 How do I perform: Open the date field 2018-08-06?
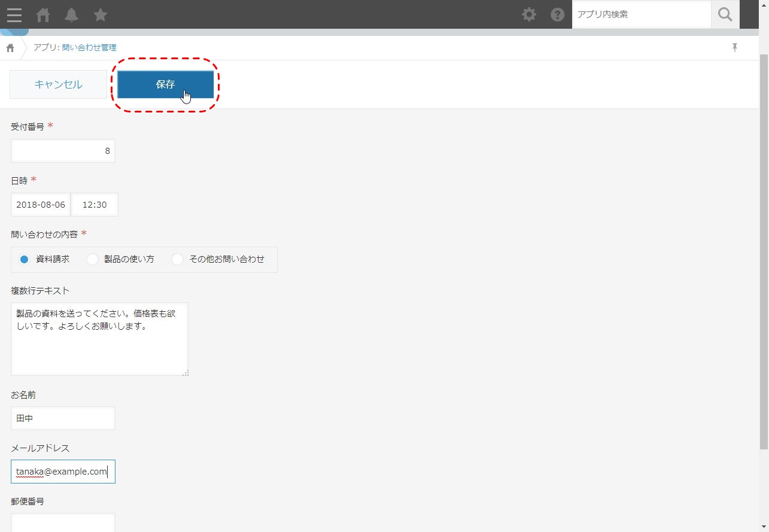(x=41, y=205)
